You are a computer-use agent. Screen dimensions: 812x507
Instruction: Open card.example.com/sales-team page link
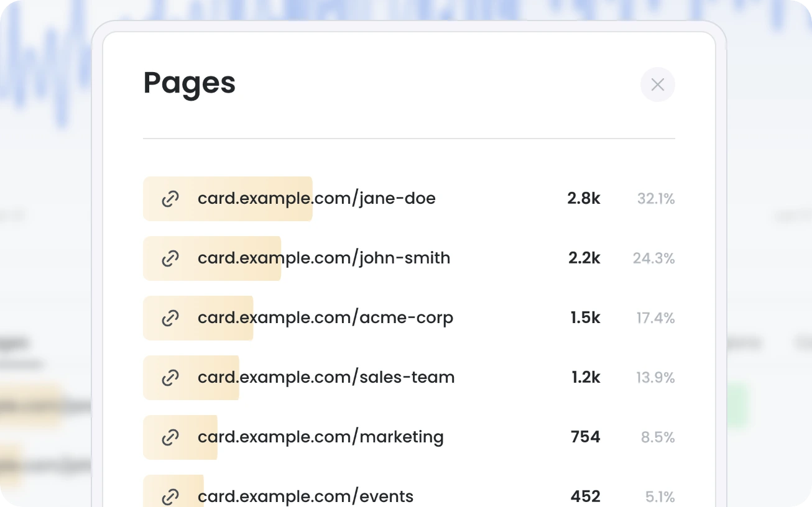(326, 378)
